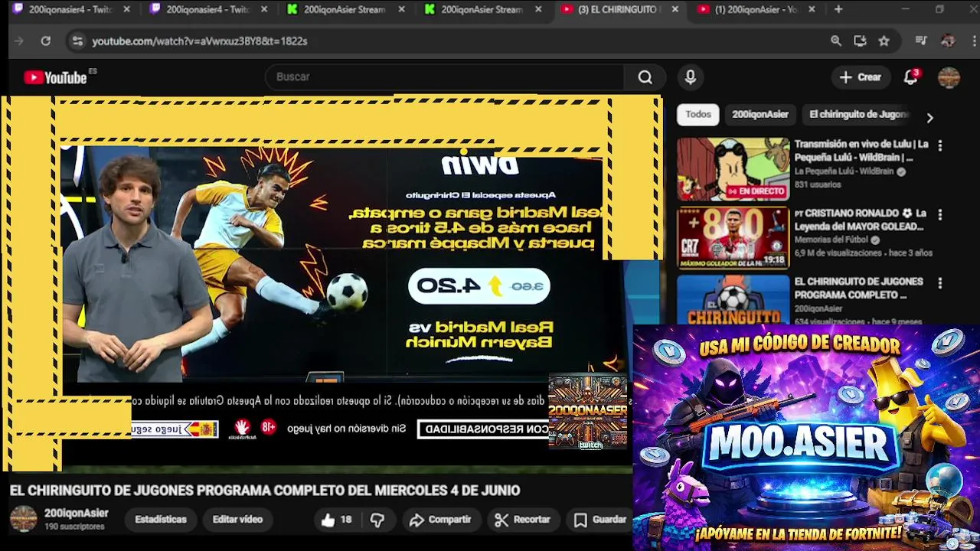Click the browser address bar URL

click(200, 41)
